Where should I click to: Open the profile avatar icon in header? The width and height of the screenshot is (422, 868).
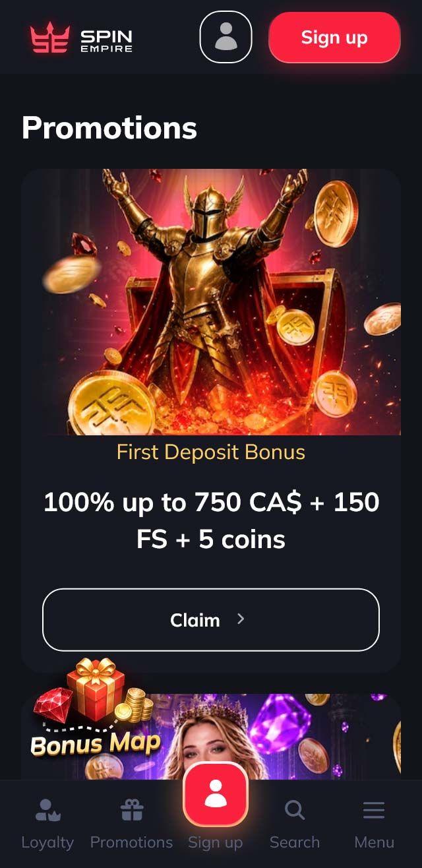tap(226, 37)
